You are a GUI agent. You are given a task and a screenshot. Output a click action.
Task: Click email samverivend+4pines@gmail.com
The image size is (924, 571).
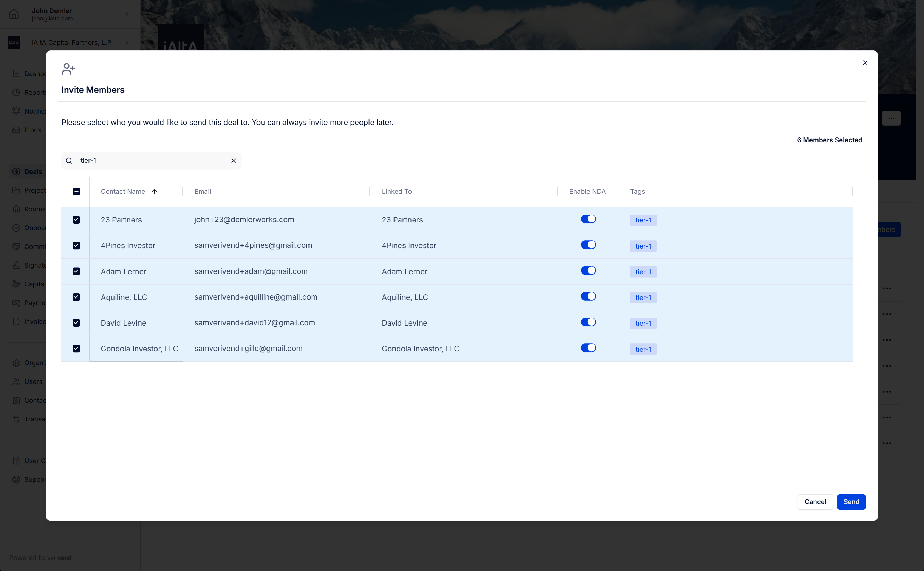253,245
